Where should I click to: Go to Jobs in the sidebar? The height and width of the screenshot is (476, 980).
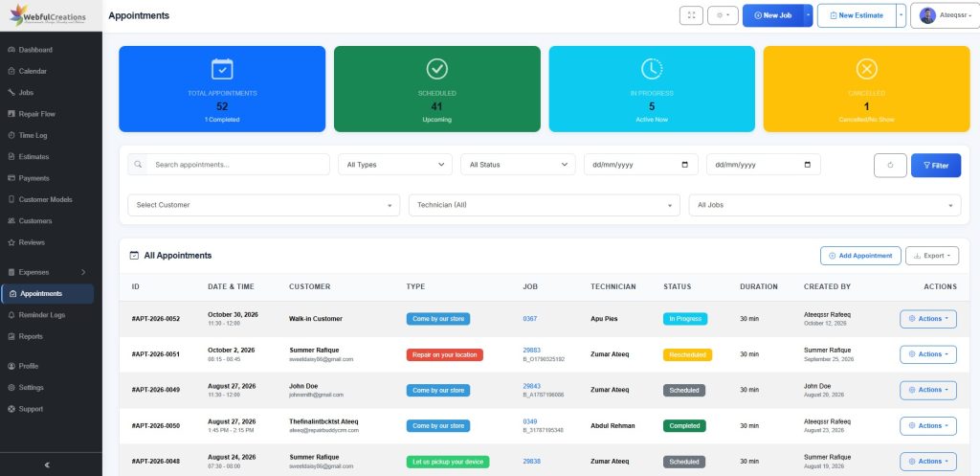coord(26,93)
